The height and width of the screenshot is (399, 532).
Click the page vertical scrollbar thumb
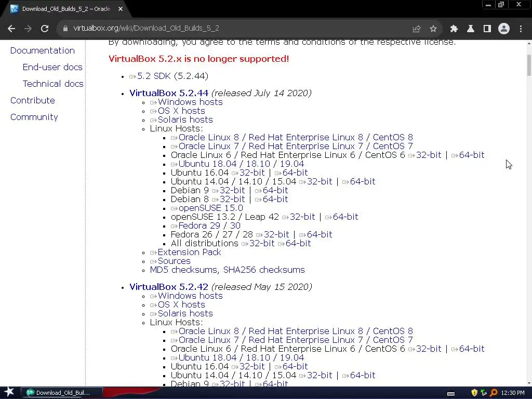click(529, 65)
